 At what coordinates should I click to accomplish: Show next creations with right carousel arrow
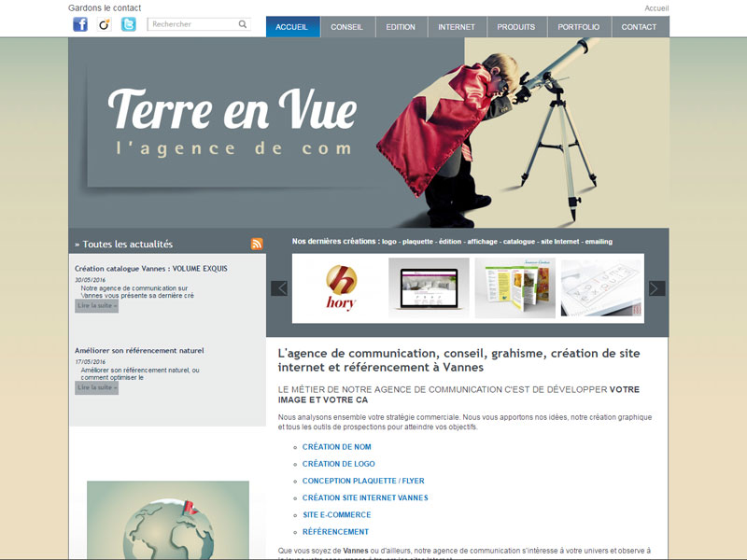pyautogui.click(x=657, y=288)
